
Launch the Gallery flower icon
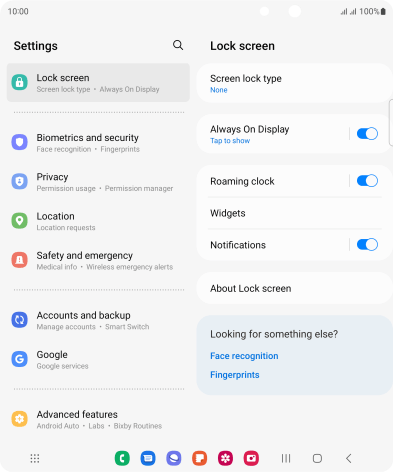click(x=225, y=458)
